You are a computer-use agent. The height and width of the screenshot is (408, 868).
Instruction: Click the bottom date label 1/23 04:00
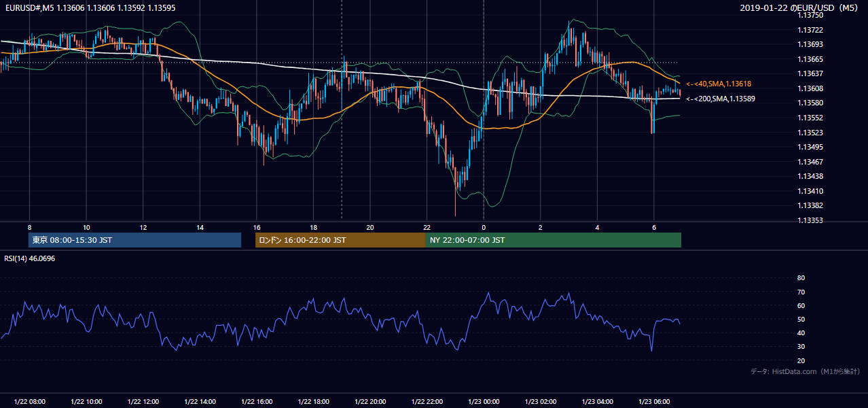coord(597,401)
